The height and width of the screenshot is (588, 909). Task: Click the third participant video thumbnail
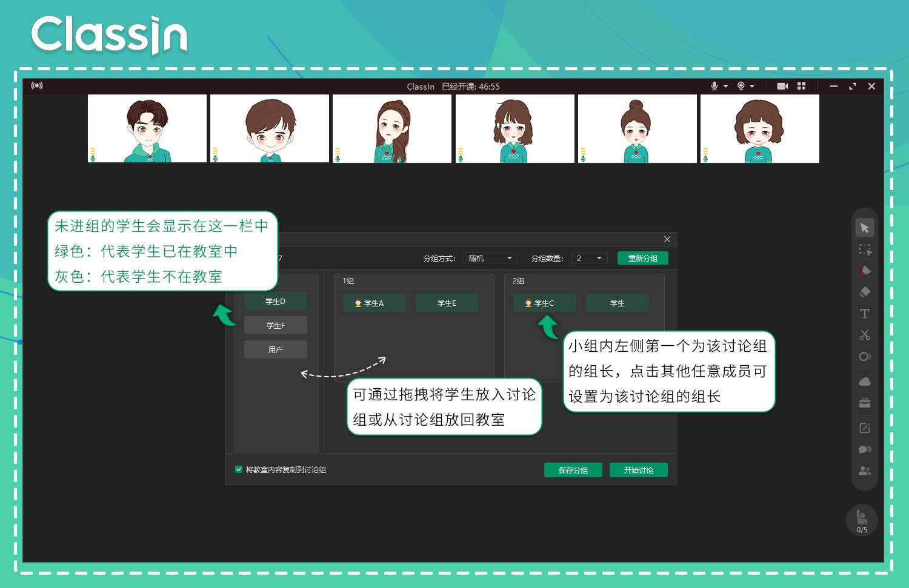point(392,128)
